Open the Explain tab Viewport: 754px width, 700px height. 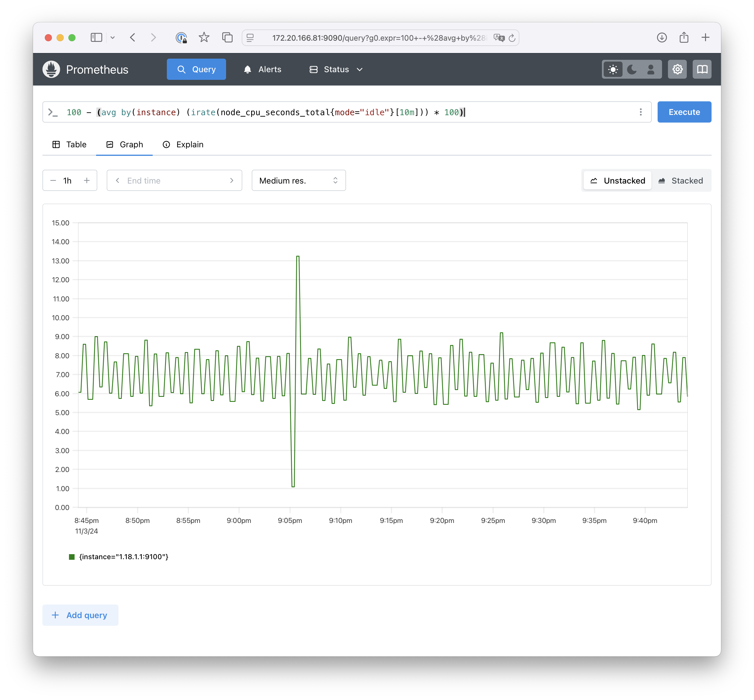point(183,144)
